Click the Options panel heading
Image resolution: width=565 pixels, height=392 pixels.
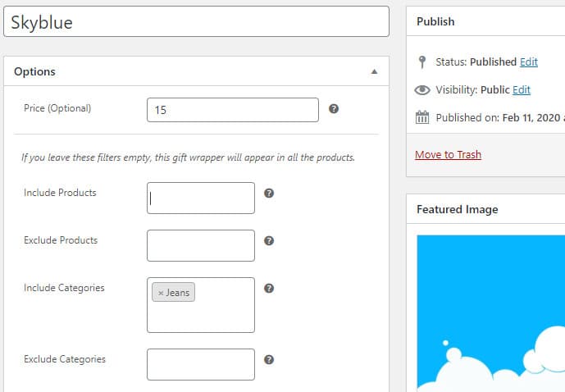click(x=34, y=71)
